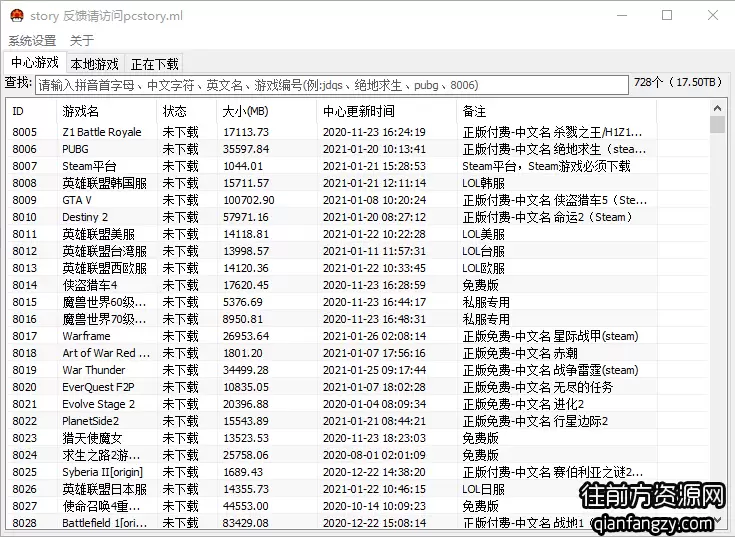
Task: Focus the 查找 search input field
Action: (x=331, y=85)
